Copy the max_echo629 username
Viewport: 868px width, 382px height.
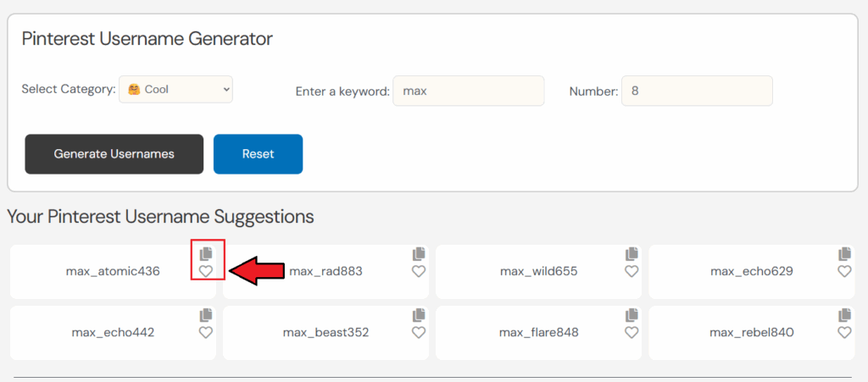pyautogui.click(x=844, y=254)
